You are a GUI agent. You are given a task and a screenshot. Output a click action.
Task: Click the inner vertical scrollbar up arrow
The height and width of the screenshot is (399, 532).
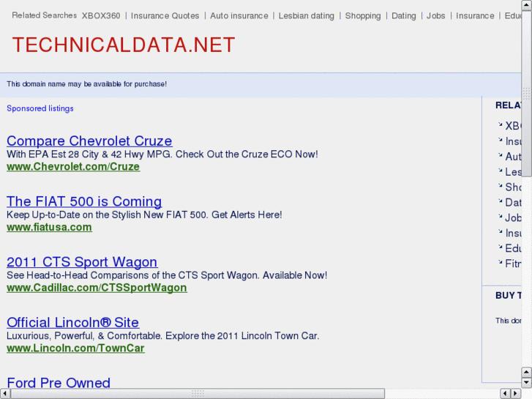527,372
